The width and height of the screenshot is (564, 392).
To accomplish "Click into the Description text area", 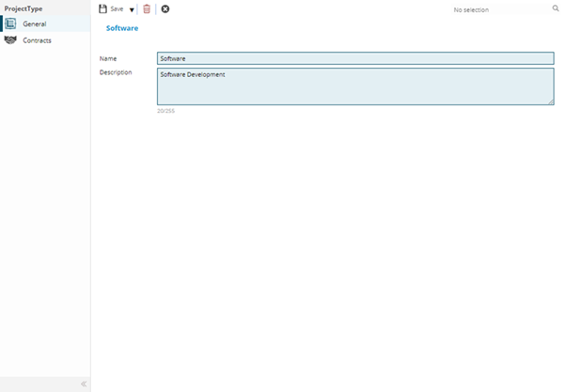I will (x=355, y=86).
